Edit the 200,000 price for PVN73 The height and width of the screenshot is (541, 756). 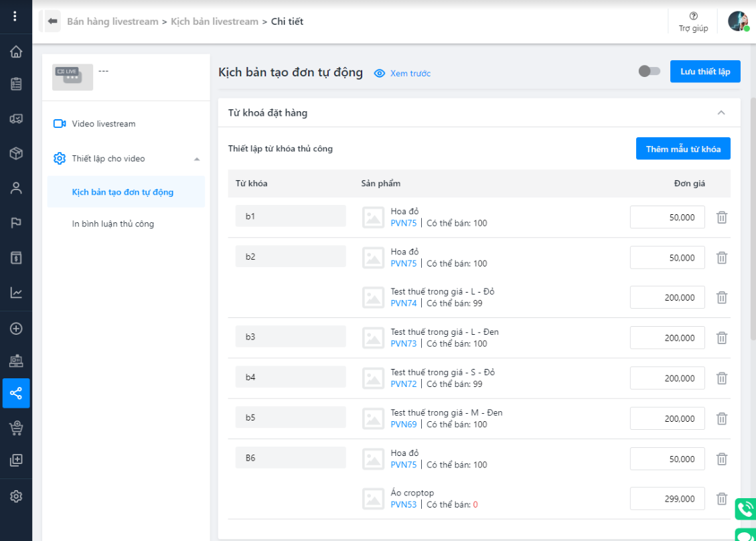(x=668, y=338)
